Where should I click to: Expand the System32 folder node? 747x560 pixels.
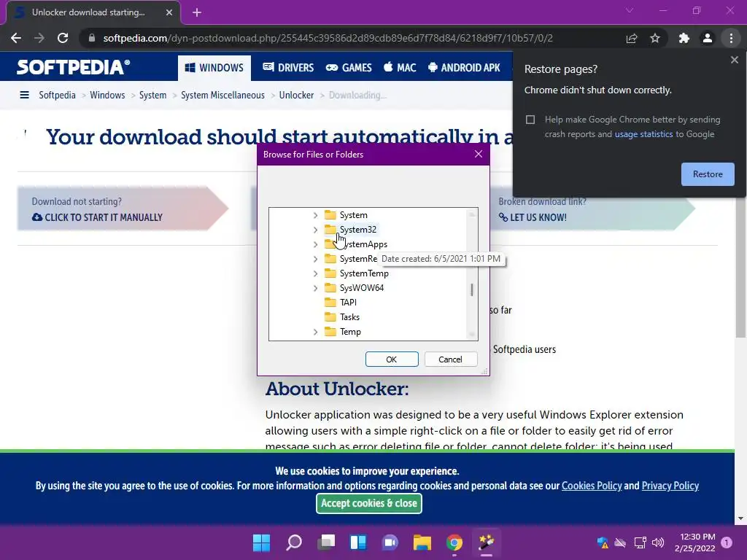point(315,230)
